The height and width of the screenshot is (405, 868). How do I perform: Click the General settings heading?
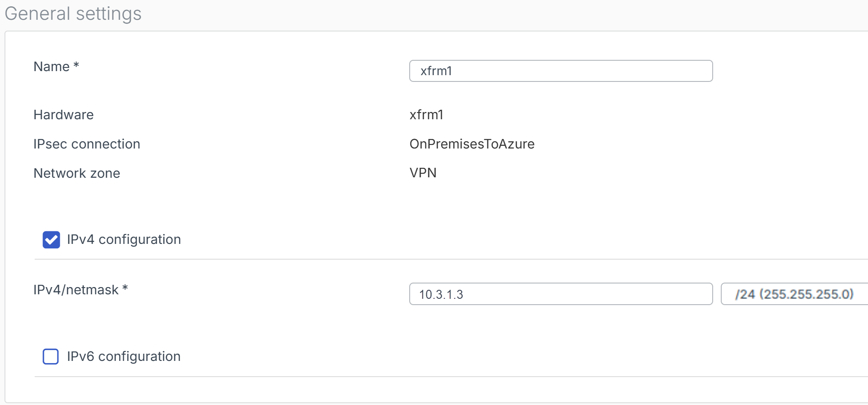[73, 13]
